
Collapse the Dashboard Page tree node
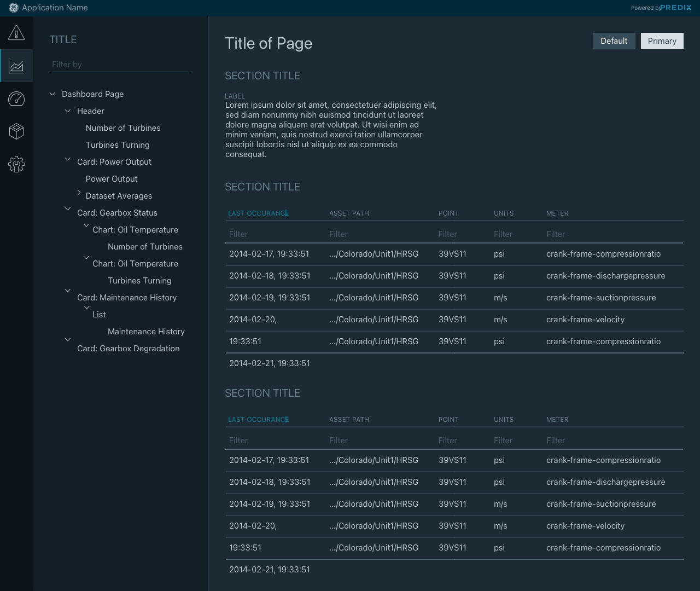click(52, 94)
